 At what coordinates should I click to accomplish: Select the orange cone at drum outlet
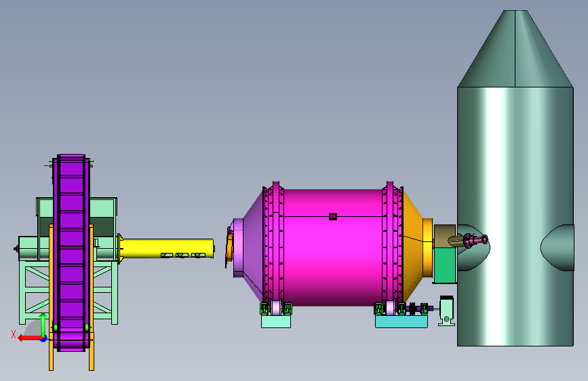click(x=412, y=247)
